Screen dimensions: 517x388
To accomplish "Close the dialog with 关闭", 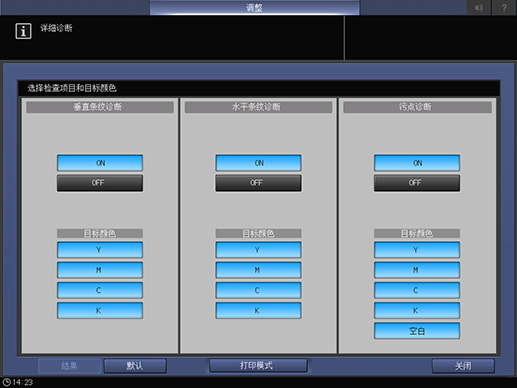I will (x=463, y=366).
